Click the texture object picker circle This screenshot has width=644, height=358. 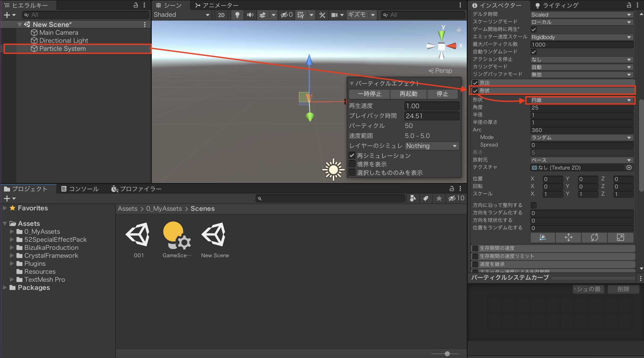coord(629,167)
